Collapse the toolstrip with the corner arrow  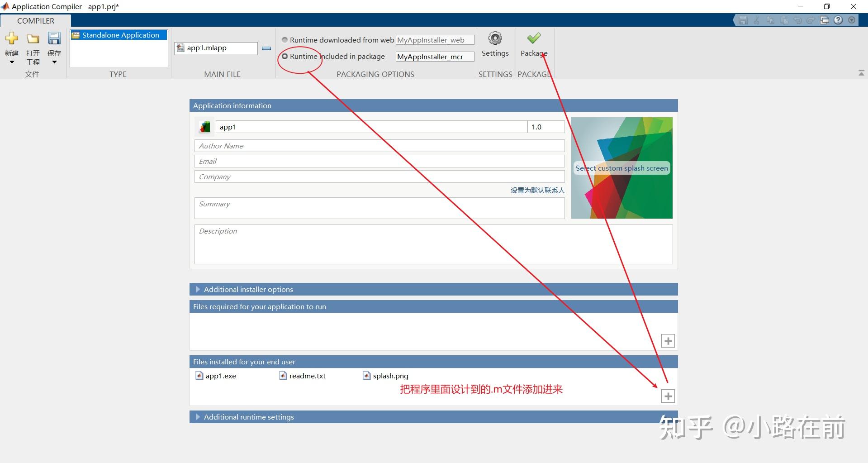(x=861, y=73)
